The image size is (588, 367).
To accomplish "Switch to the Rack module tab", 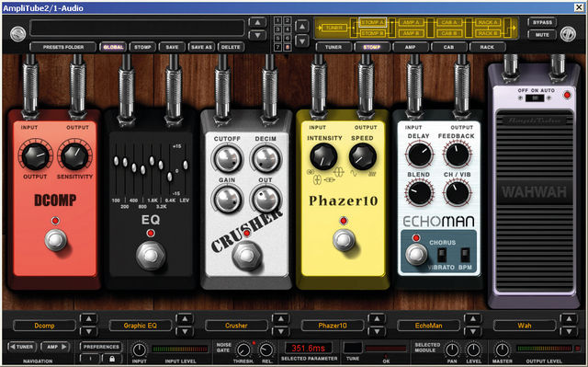I will coord(487,47).
